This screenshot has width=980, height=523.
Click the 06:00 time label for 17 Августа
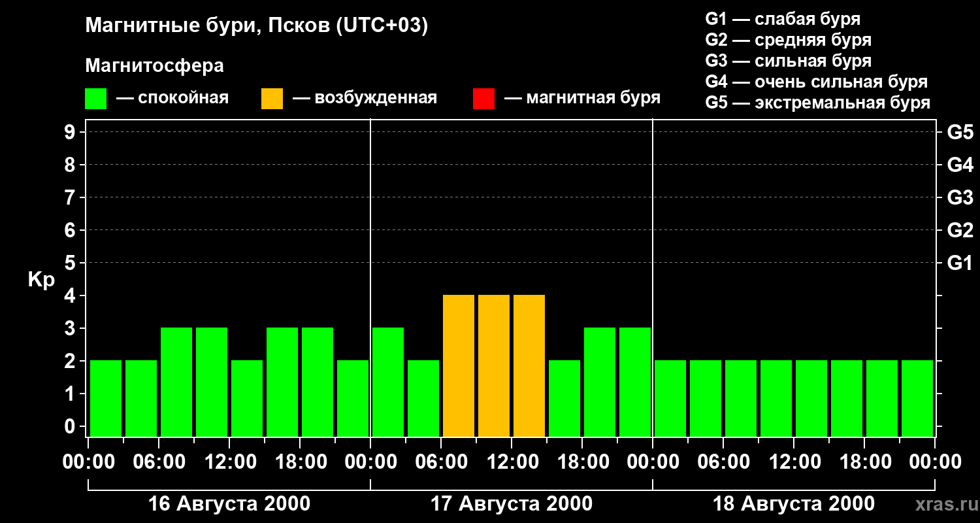pos(441,462)
